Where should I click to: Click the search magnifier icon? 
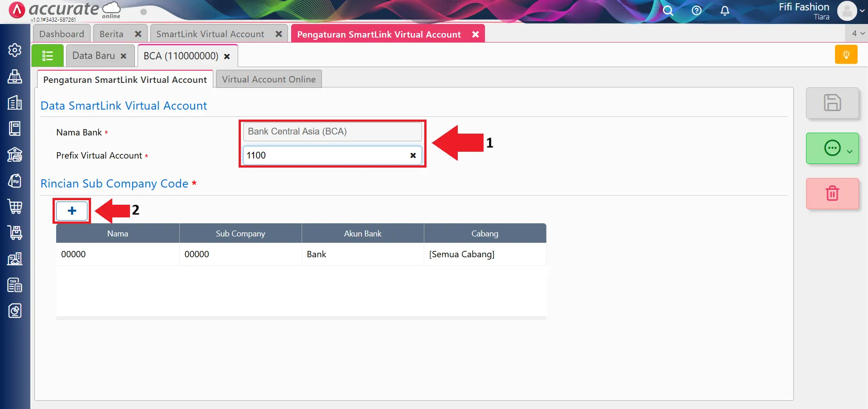[668, 11]
